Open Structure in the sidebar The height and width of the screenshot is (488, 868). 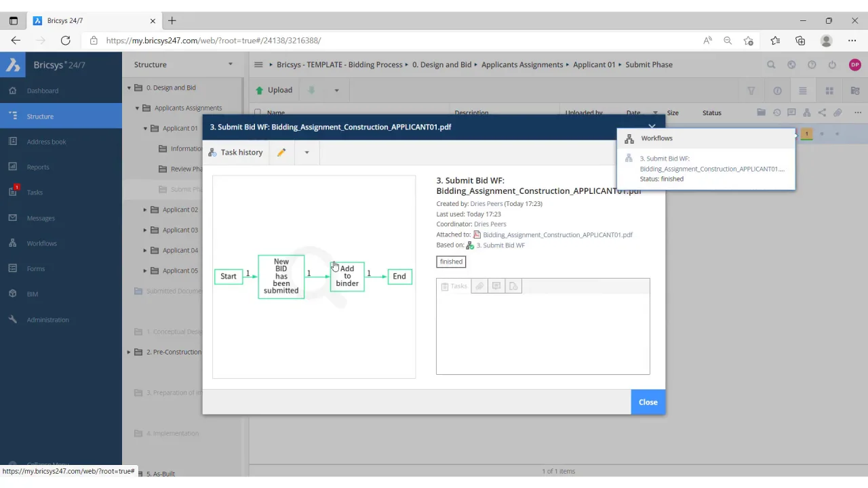pos(40,117)
